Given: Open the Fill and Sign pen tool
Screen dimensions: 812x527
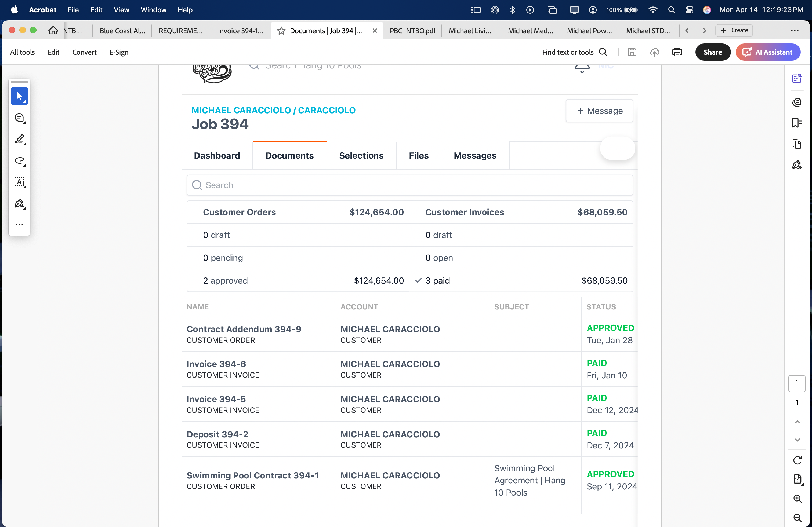Looking at the screenshot, I should 19,204.
